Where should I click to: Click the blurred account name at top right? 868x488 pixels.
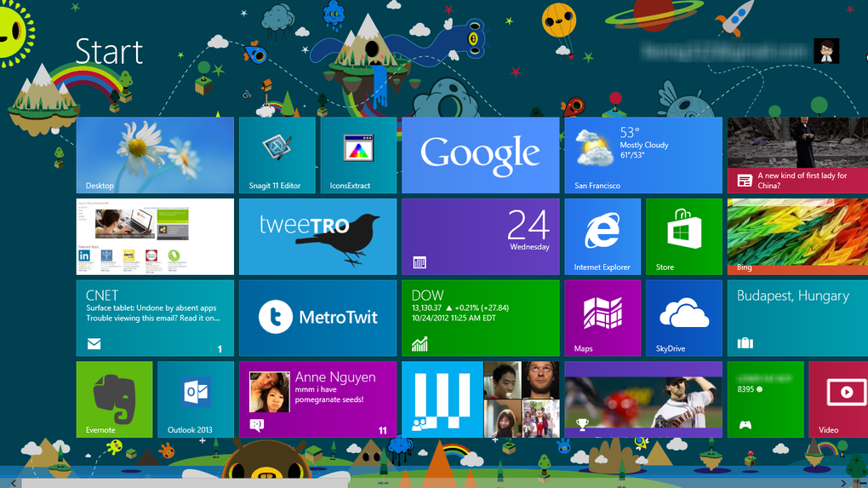click(x=724, y=51)
